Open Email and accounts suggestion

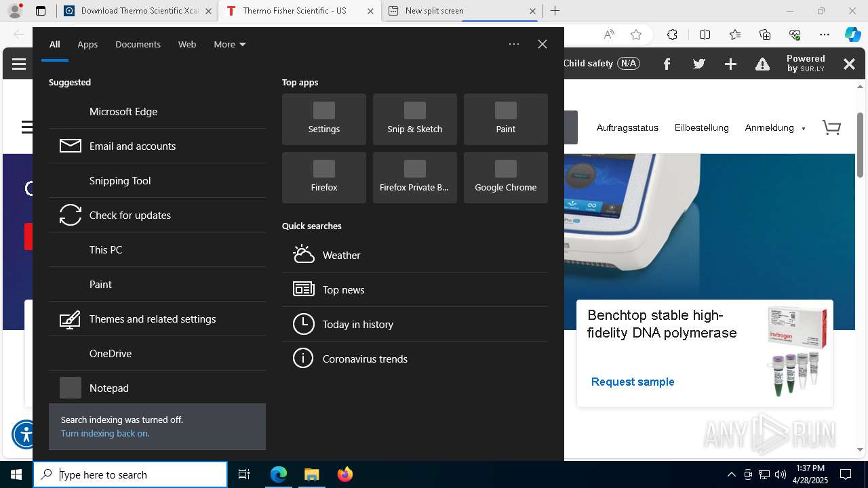(x=157, y=146)
